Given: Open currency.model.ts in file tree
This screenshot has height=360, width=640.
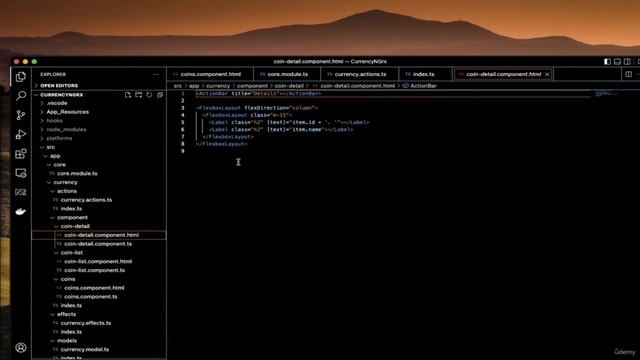Looking at the screenshot, I should coord(99,349).
